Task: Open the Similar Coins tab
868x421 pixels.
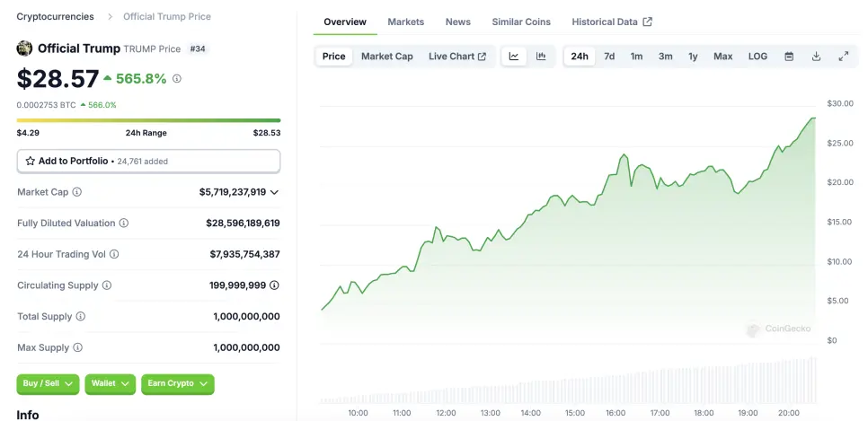Action: coord(521,22)
